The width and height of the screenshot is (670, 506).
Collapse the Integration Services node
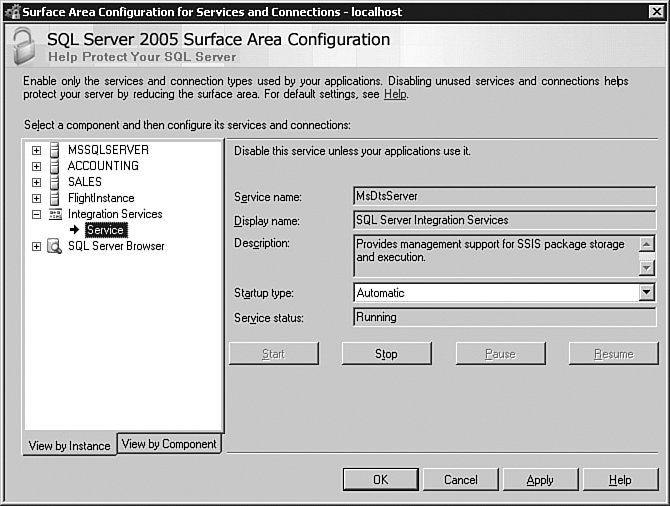pyautogui.click(x=36, y=215)
